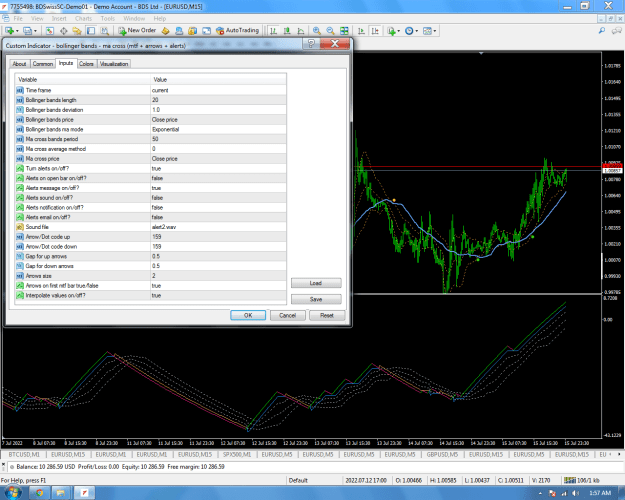Switch to the Common tab in dialog
625x500 pixels.
click(43, 64)
